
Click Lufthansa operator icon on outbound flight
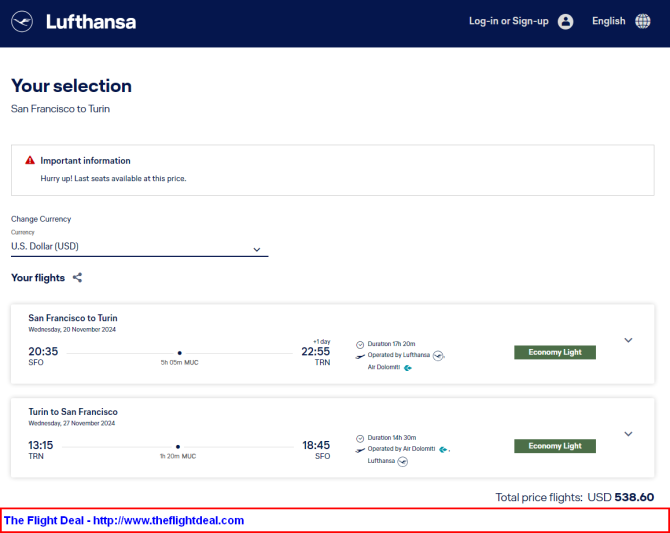pos(438,356)
